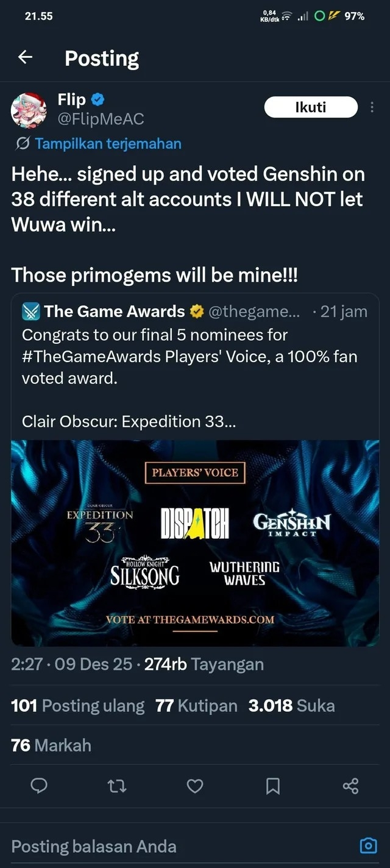View the 77 Kutipan quotes list
This screenshot has width=390, height=868.
[196, 706]
